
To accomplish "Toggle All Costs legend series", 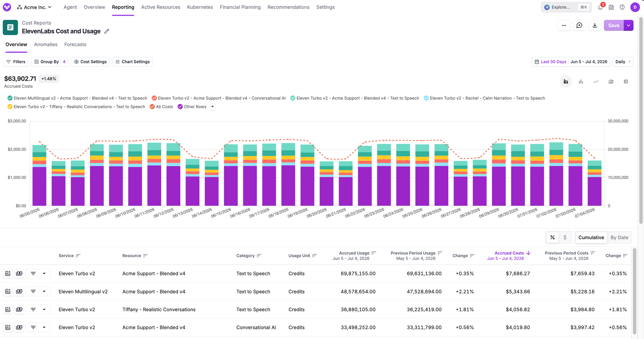I will pos(161,107).
